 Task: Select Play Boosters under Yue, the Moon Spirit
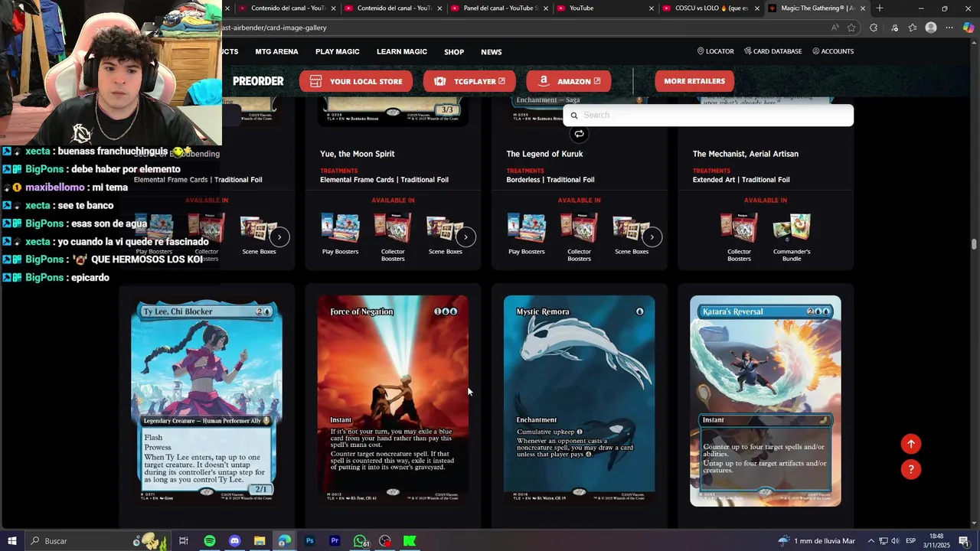click(340, 234)
